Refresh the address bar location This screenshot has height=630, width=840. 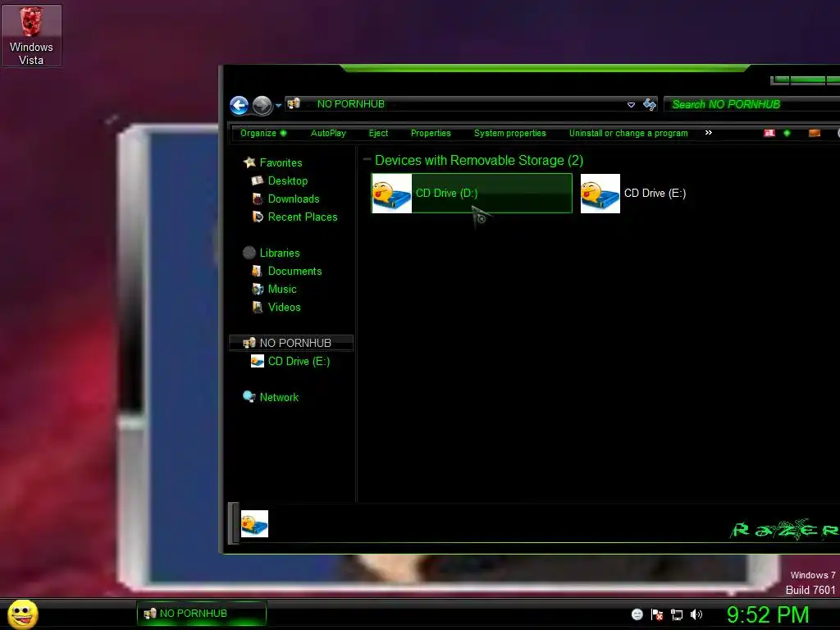point(650,104)
